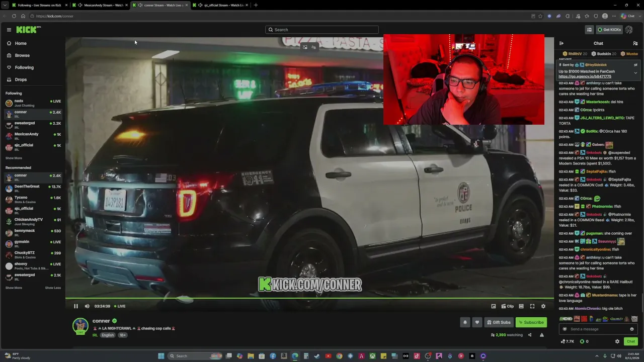Open the conner streamer avatar
Screen dimensions: 644x362
coord(80,326)
